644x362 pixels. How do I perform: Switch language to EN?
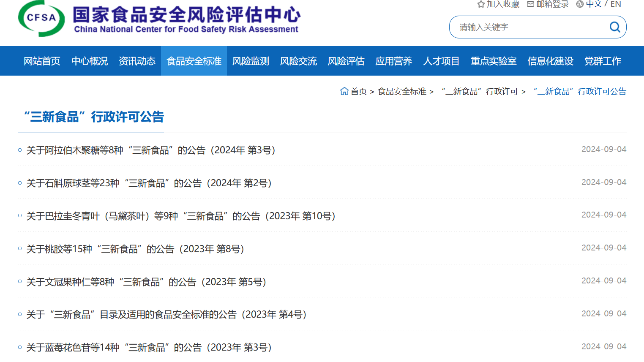pos(616,4)
